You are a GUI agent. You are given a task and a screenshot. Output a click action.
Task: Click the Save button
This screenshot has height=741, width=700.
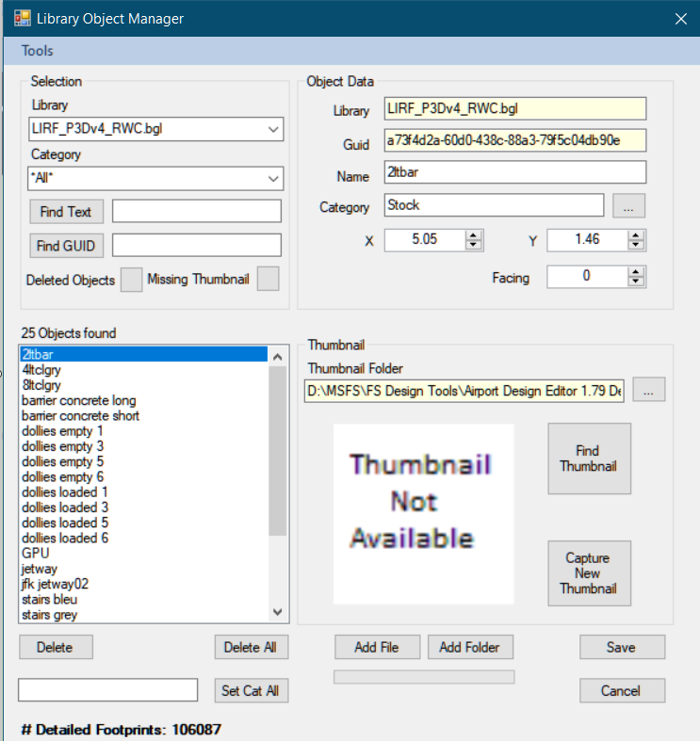622,648
